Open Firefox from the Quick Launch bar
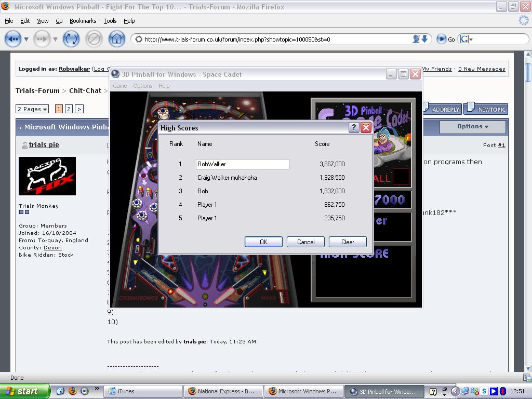 pyautogui.click(x=73, y=391)
